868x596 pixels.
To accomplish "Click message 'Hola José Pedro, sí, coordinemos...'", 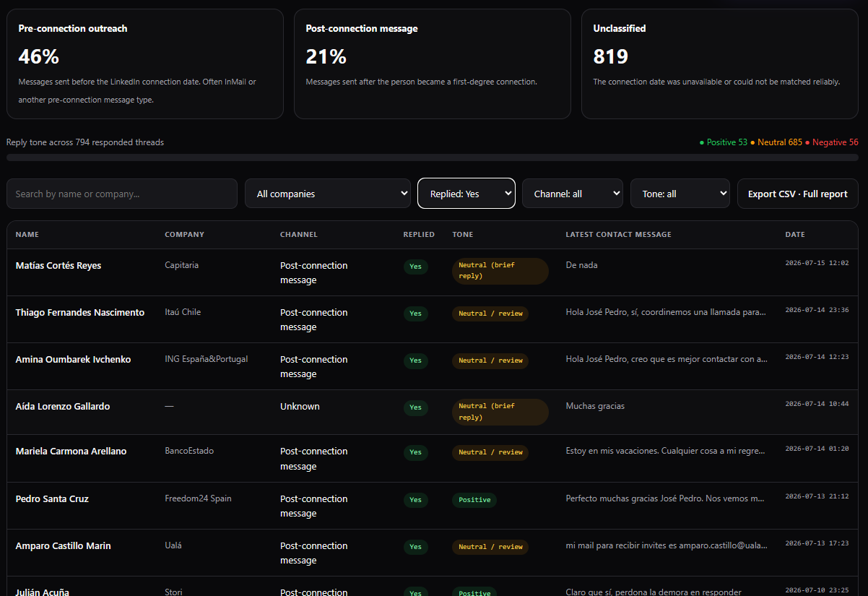I will pyautogui.click(x=666, y=312).
